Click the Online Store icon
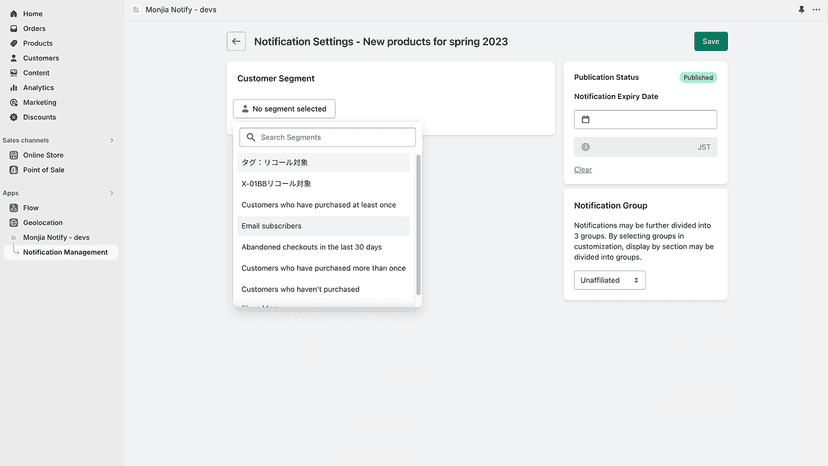 pos(14,155)
